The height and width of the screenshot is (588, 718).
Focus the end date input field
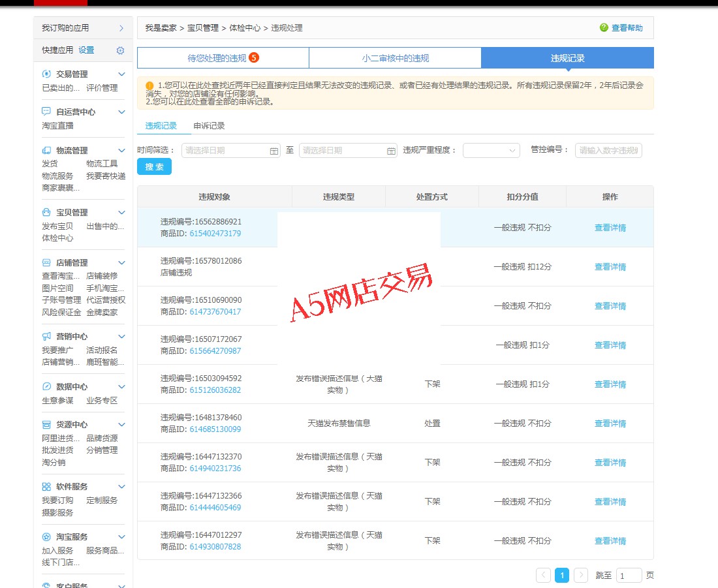(348, 151)
